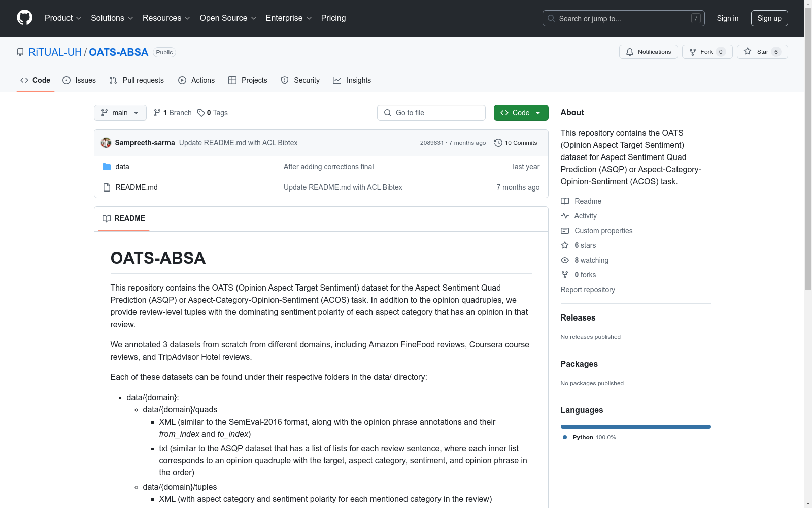The width and height of the screenshot is (812, 508).
Task: Open the Projects tab
Action: (x=248, y=80)
